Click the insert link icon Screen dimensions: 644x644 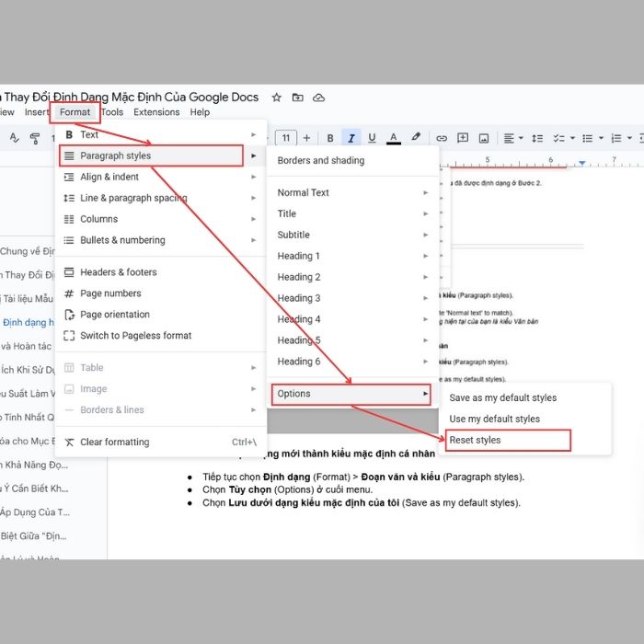(x=442, y=138)
